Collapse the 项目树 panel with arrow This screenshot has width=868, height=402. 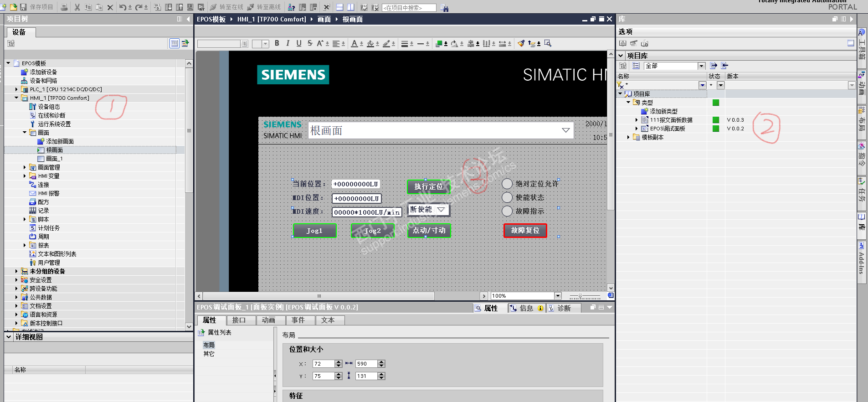(x=188, y=19)
